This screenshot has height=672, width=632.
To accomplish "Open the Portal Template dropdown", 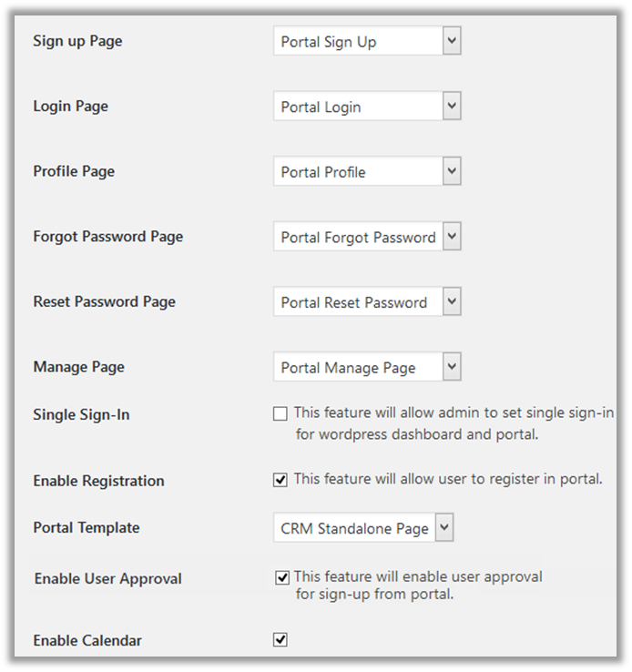I will coord(362,528).
